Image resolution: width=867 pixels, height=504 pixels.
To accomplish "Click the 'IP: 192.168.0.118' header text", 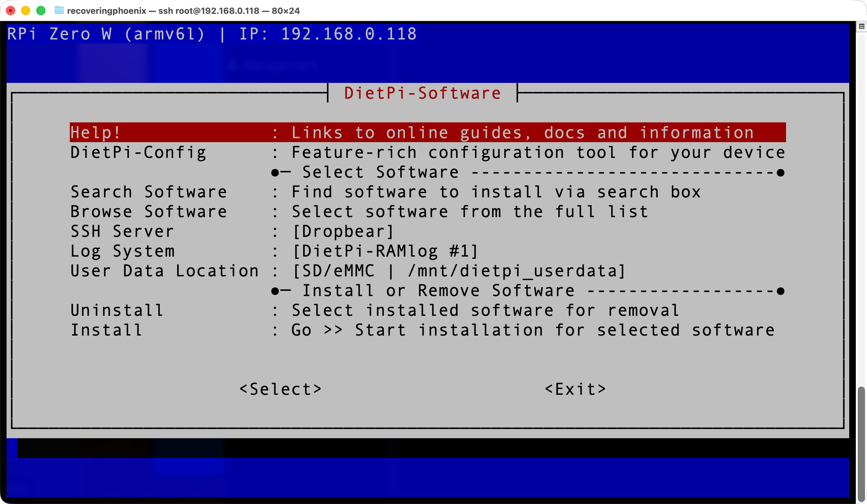I will click(328, 34).
